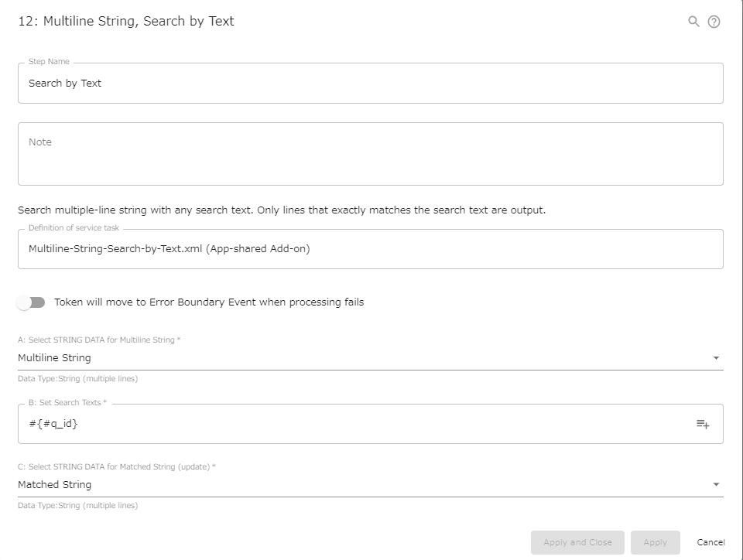Expand the Multiline String dropdown arrow

tap(716, 358)
